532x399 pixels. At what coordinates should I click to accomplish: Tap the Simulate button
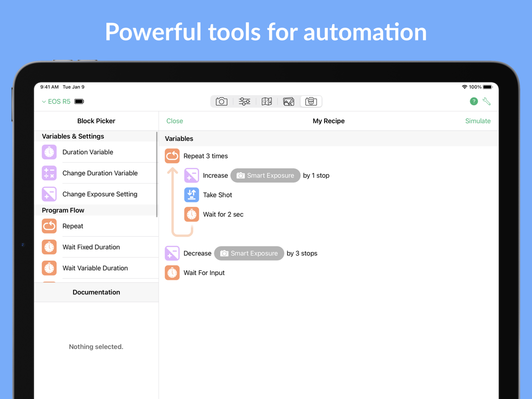[x=478, y=121]
